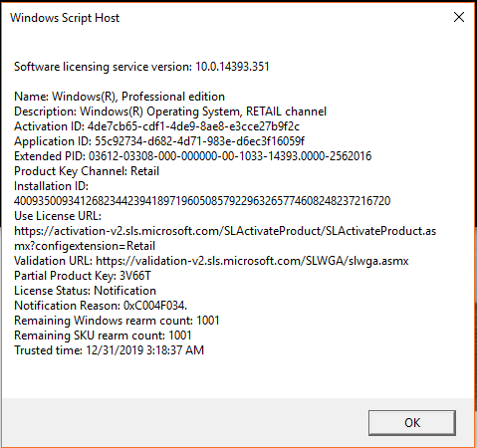Close the Windows Script Host dialog
The height and width of the screenshot is (448, 477).
(459, 17)
